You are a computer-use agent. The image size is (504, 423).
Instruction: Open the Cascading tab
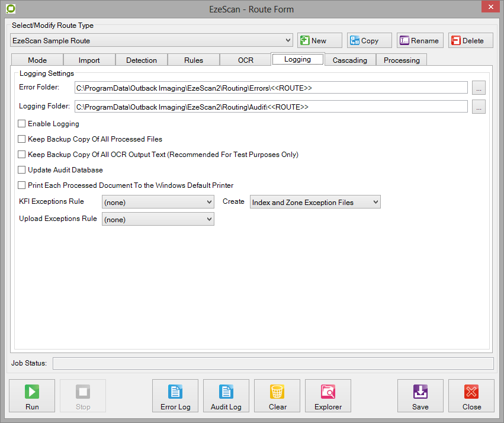(349, 60)
